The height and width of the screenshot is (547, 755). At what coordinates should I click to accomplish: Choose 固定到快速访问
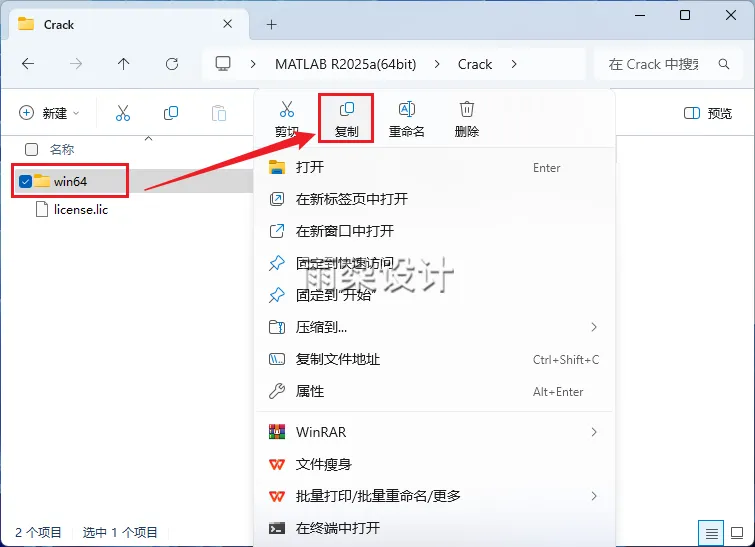(x=434, y=263)
